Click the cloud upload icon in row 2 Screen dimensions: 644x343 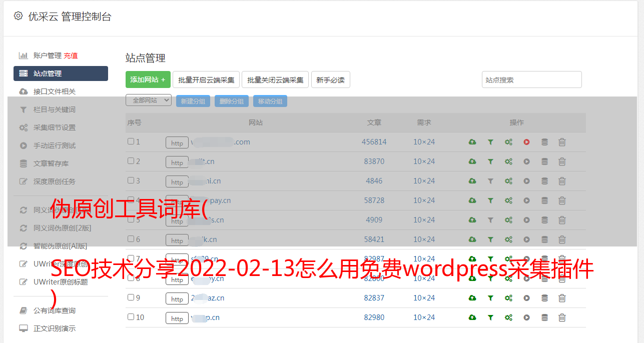(x=472, y=161)
